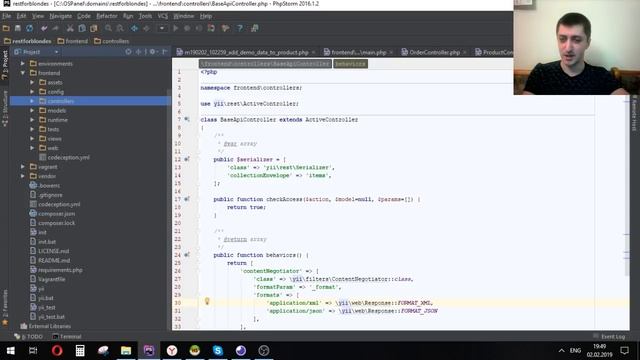640x360 pixels.
Task: Click the last toolbar icon after Help
Action: point(255,28)
